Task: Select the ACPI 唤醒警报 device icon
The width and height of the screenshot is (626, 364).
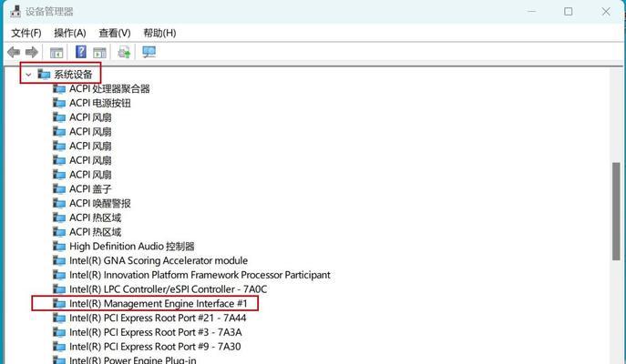Action: tap(59, 203)
